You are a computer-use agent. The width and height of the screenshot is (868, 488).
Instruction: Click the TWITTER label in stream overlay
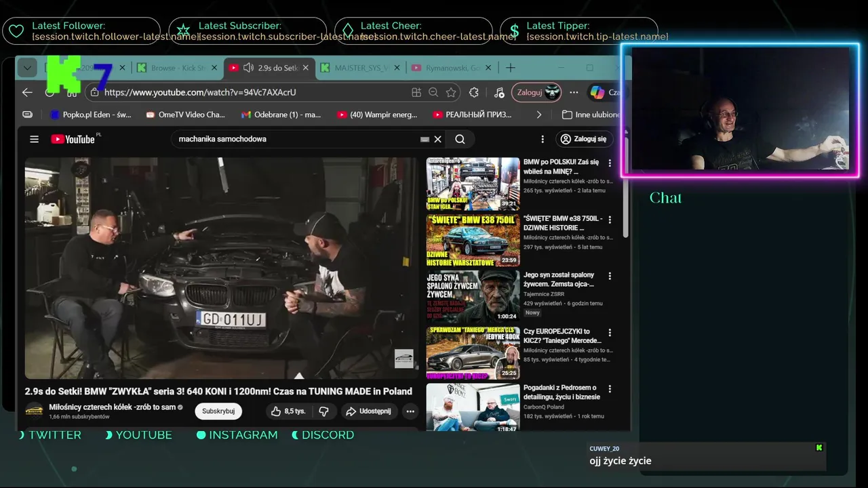point(55,435)
